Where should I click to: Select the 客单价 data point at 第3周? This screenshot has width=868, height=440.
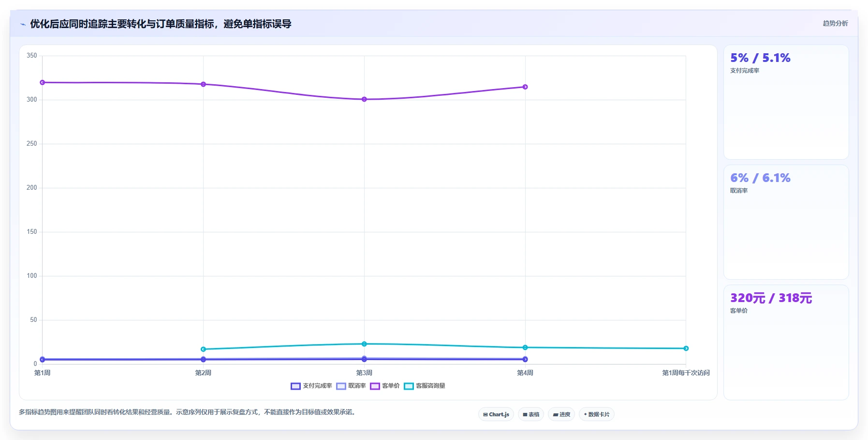coord(364,99)
